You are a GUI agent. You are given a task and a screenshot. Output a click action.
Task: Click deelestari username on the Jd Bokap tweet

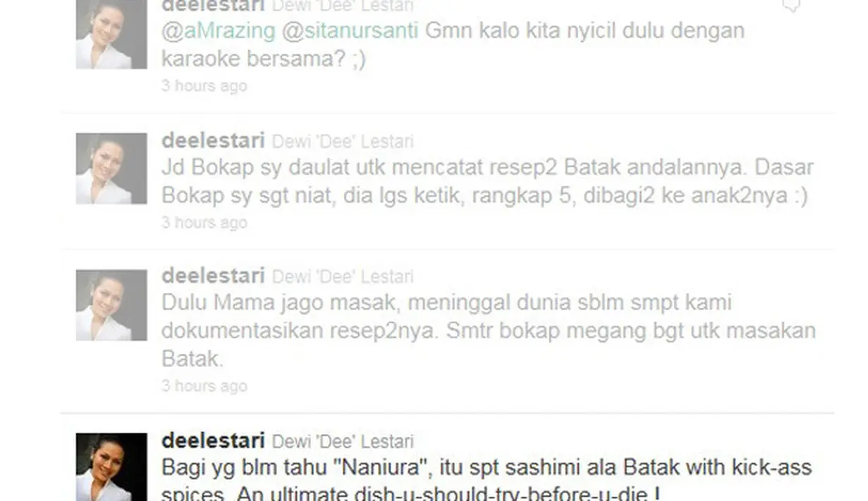click(x=213, y=140)
